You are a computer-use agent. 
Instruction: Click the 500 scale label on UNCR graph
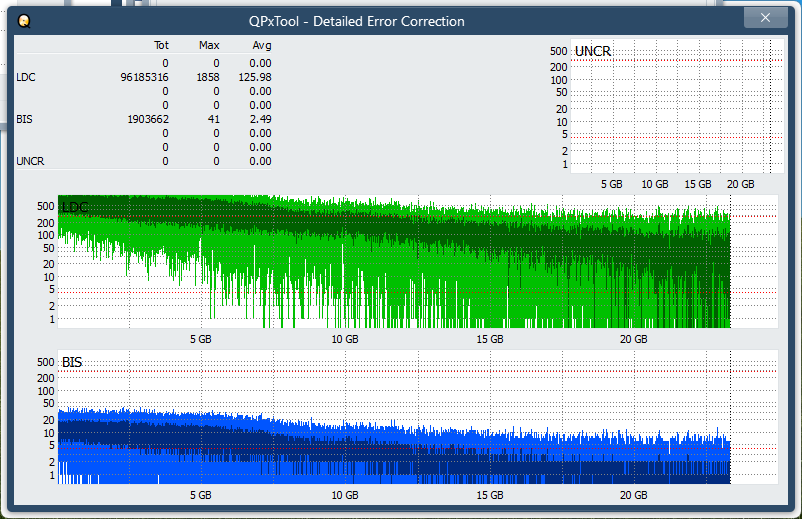pyautogui.click(x=559, y=51)
